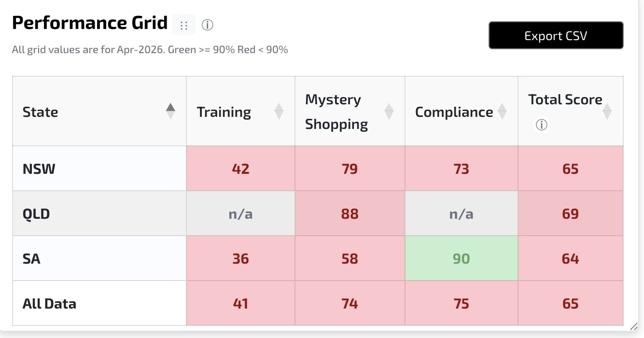The height and width of the screenshot is (338, 644).
Task: Click QLD Mystery Shopping cell showing 88
Action: click(x=350, y=213)
